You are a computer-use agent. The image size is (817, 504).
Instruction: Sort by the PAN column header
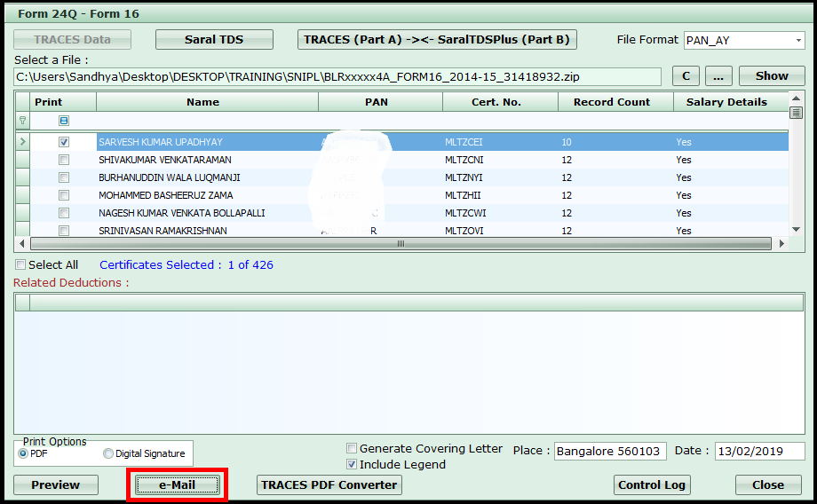[381, 102]
